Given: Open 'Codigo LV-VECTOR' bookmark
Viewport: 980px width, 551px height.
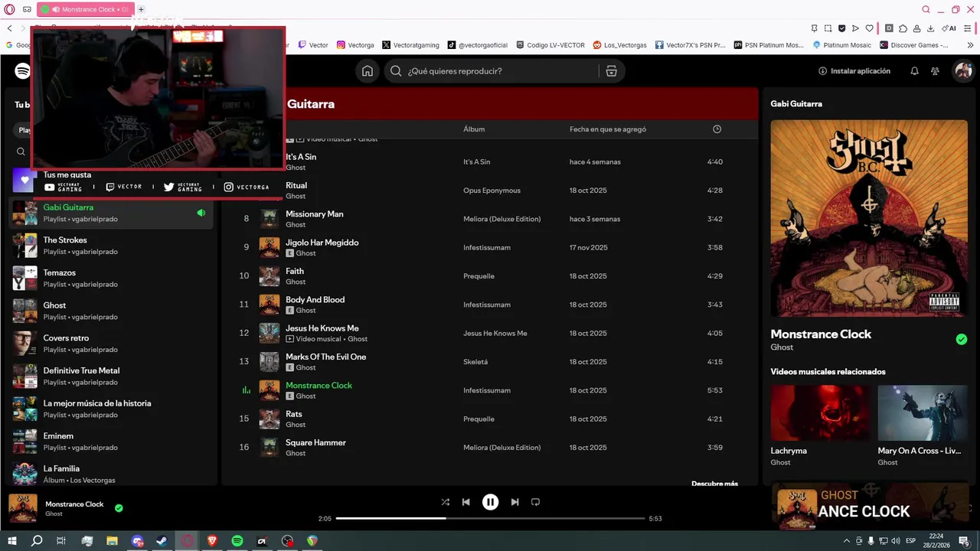Looking at the screenshot, I should (x=550, y=45).
